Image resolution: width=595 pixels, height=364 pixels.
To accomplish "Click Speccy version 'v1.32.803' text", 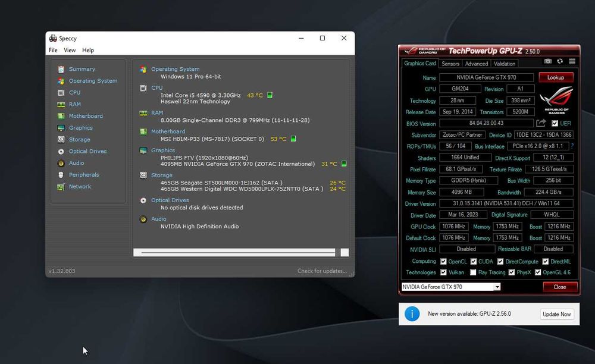I will click(61, 271).
